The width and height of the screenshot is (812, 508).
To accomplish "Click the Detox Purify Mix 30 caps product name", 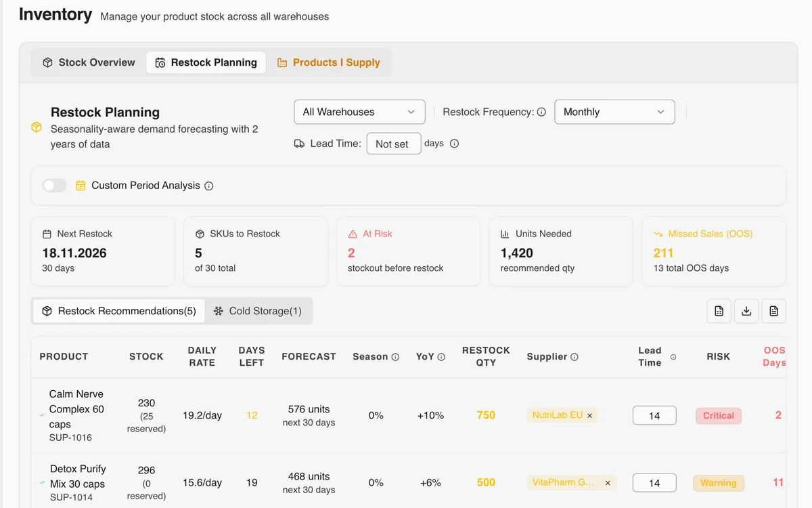I will (x=78, y=476).
